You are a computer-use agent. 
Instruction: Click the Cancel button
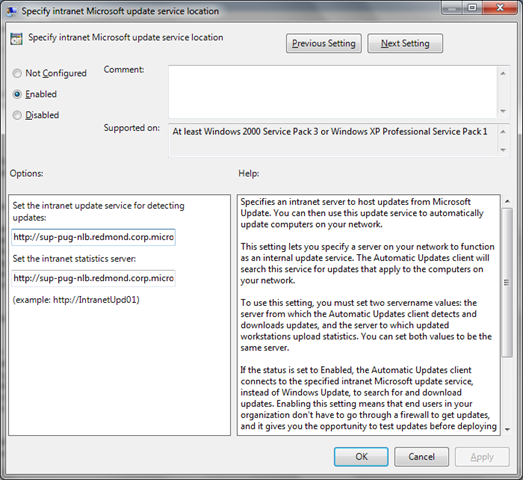pyautogui.click(x=422, y=457)
